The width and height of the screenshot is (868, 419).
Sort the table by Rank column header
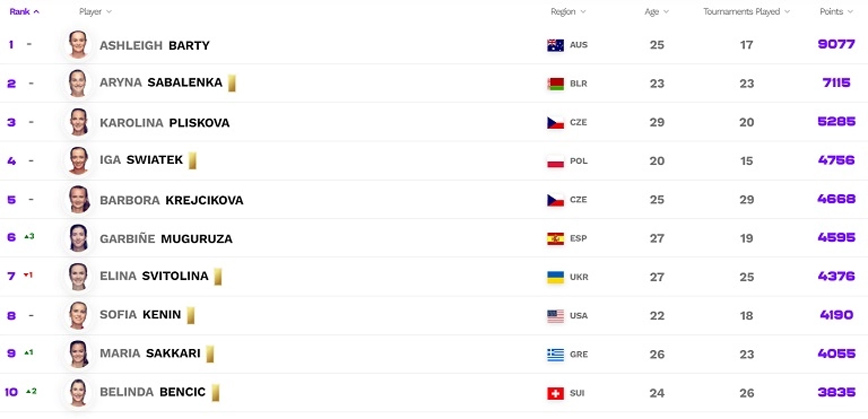[x=24, y=12]
